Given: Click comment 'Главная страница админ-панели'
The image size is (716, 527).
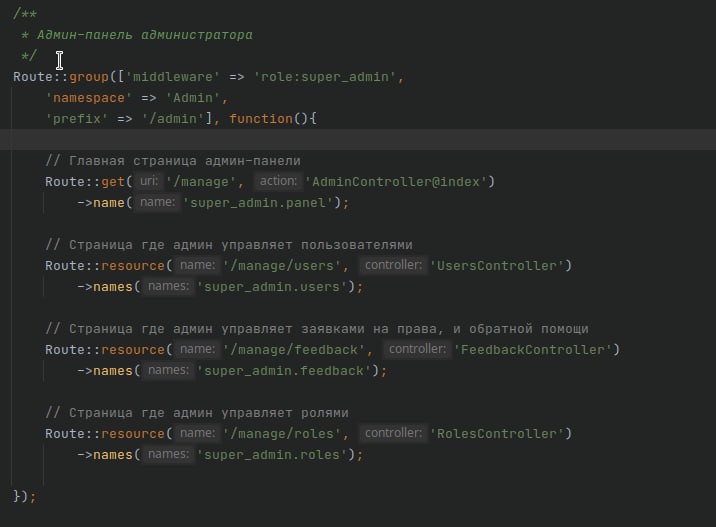Looking at the screenshot, I should click(x=173, y=161).
